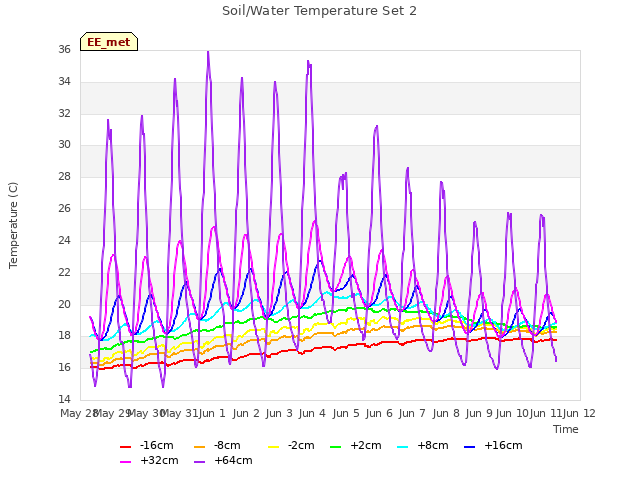This screenshot has width=640, height=480.
Task: Select the -2cm legend label
Action: click(x=301, y=445)
